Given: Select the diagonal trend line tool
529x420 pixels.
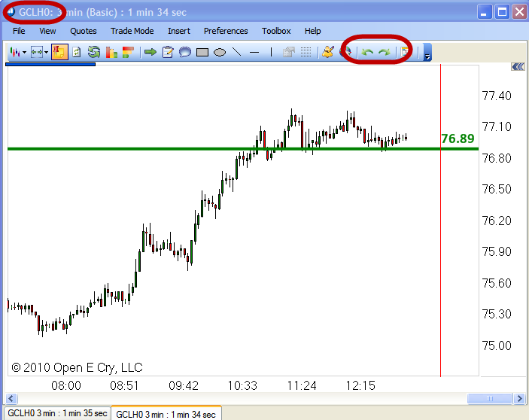Looking at the screenshot, I should [237, 52].
